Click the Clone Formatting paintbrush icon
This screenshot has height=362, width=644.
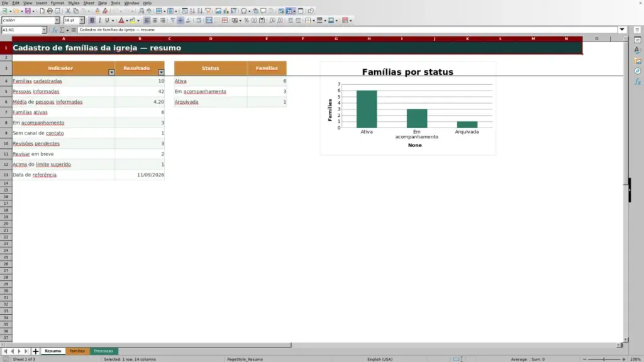(x=97, y=11)
